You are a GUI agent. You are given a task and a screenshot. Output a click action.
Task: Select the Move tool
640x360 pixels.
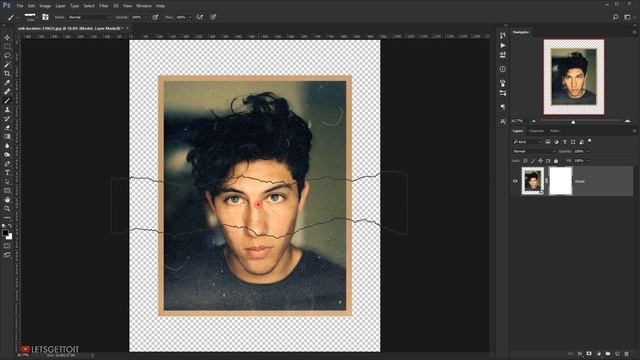tap(7, 38)
